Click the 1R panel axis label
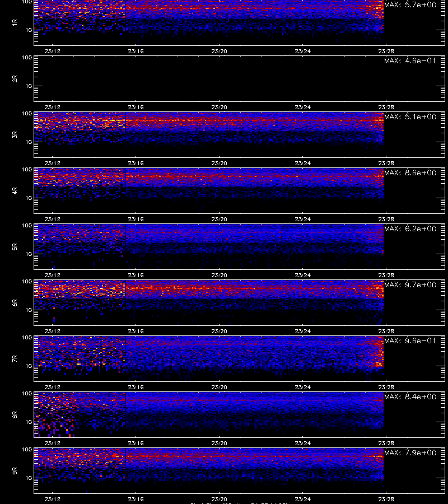This screenshot has height=504, width=448. [15, 22]
